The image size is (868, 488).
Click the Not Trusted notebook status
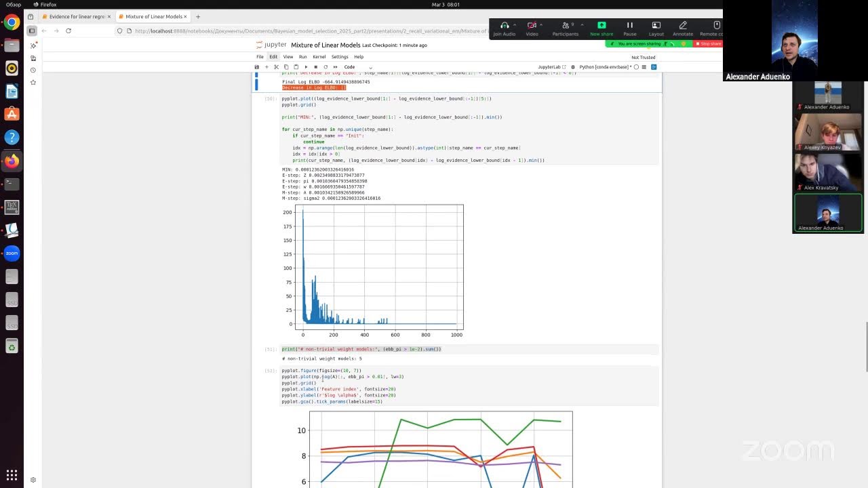coord(643,58)
